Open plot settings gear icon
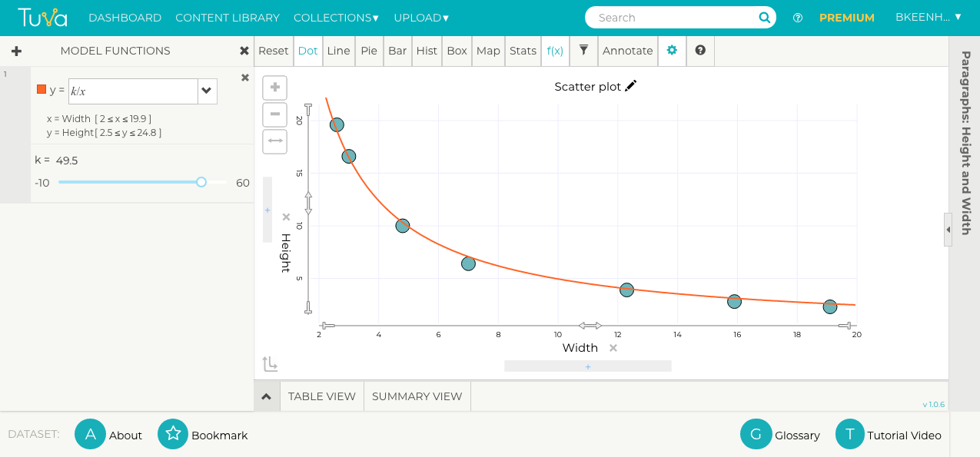 [x=672, y=51]
